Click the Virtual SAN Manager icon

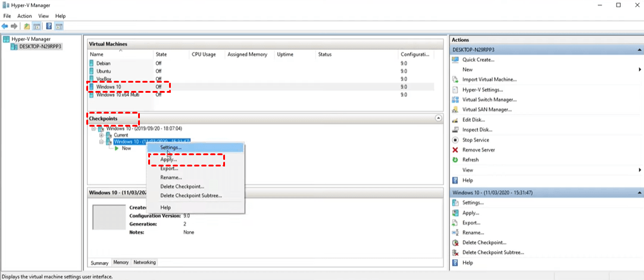[455, 110]
